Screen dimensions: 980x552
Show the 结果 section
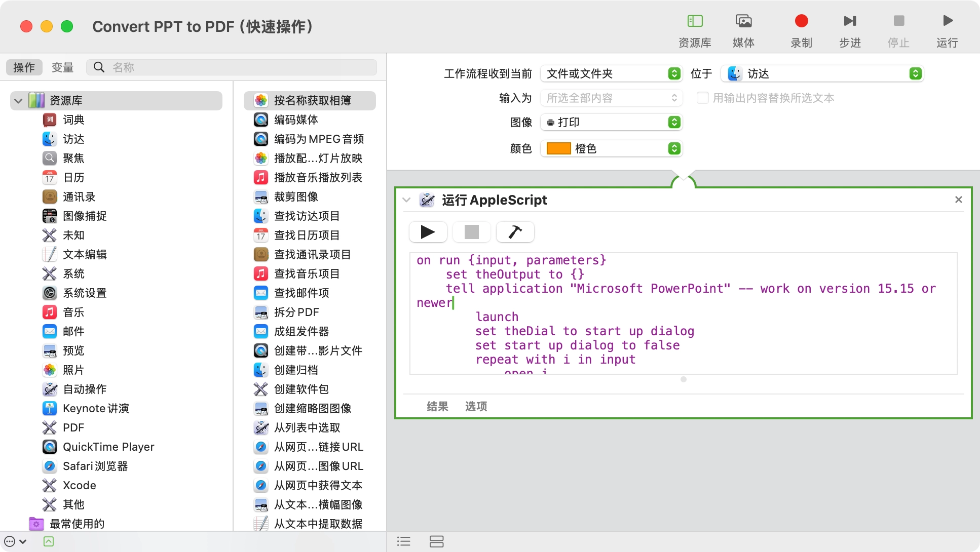(437, 406)
